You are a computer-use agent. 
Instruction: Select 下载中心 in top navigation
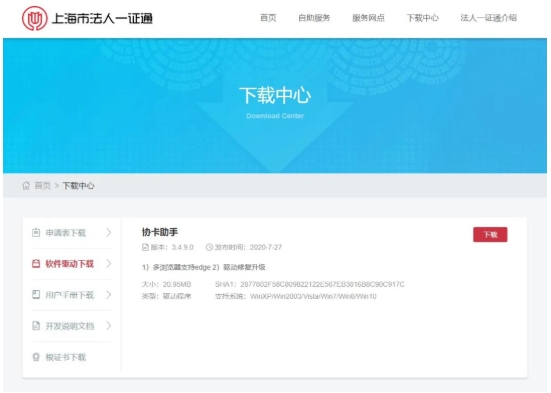(x=423, y=18)
